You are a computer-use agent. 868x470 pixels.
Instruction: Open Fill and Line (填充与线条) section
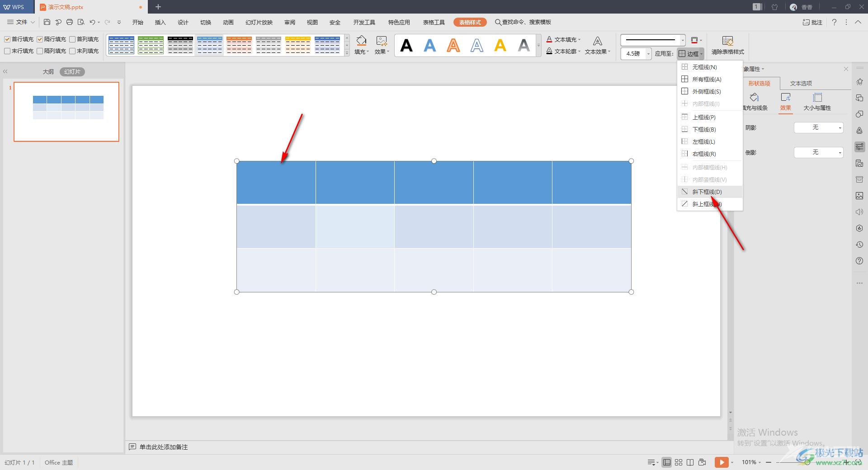click(x=755, y=102)
